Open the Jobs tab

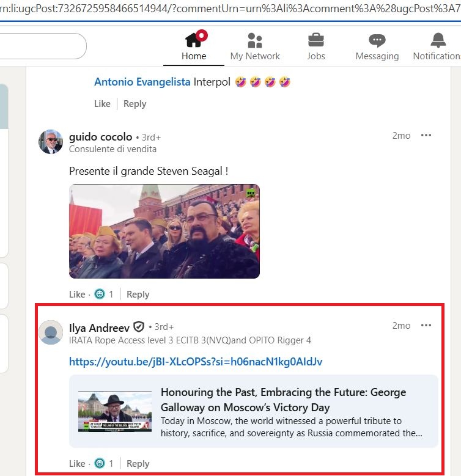[x=316, y=46]
